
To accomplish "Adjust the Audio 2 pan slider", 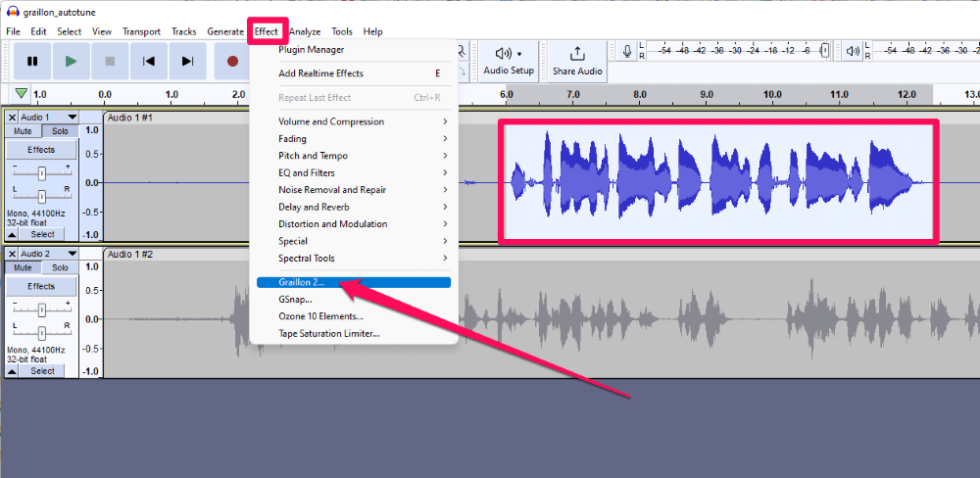I will click(42, 332).
